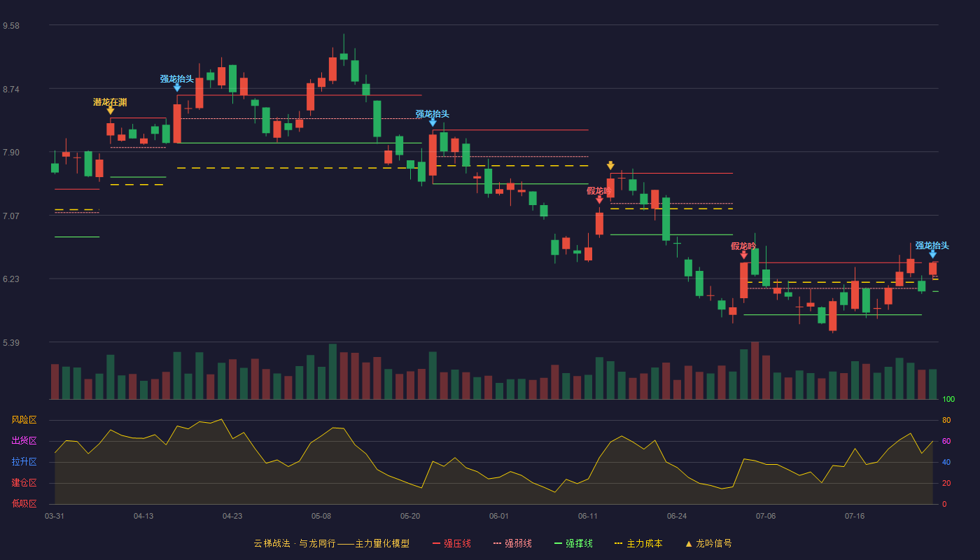Click the 07-06 date label
Viewport: 980px width, 560px height.
point(766,516)
